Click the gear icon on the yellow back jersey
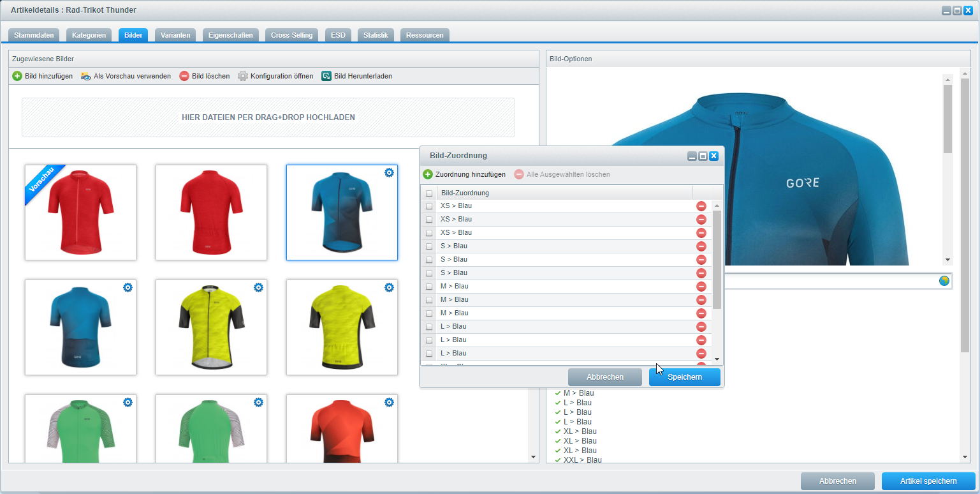Image resolution: width=980 pixels, height=494 pixels. pyautogui.click(x=390, y=287)
